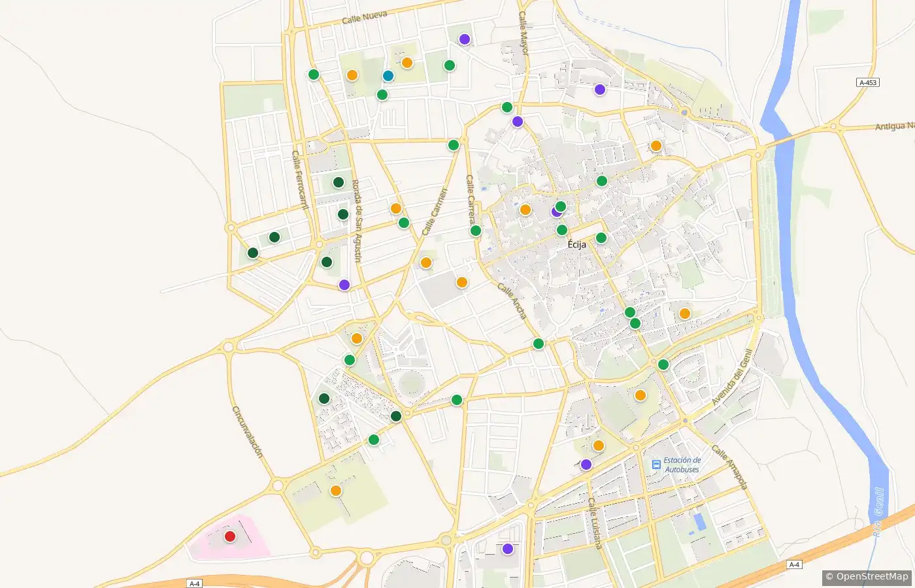The height and width of the screenshot is (588, 915).
Task: Select the northeasternmost orange marker
Action: pyautogui.click(x=656, y=146)
